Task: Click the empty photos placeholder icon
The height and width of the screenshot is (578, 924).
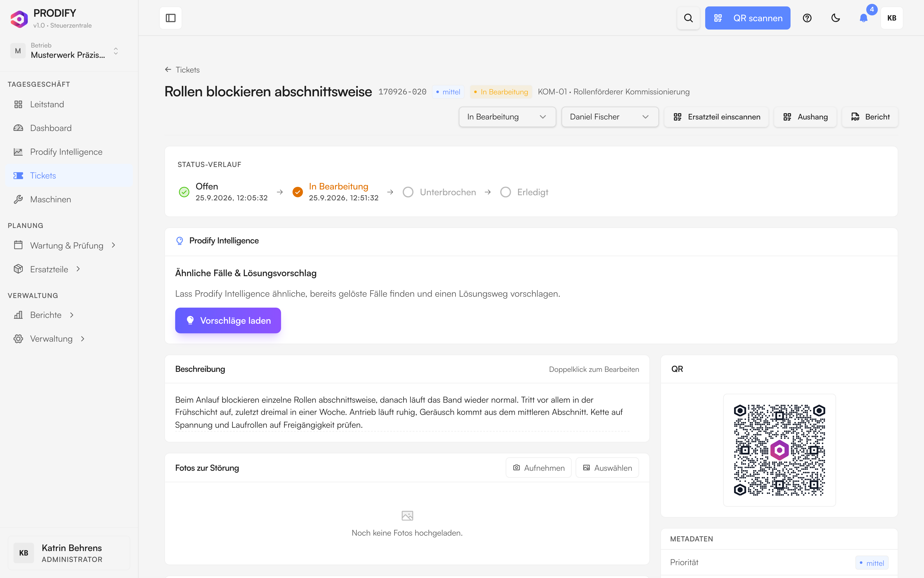Action: coord(407,516)
